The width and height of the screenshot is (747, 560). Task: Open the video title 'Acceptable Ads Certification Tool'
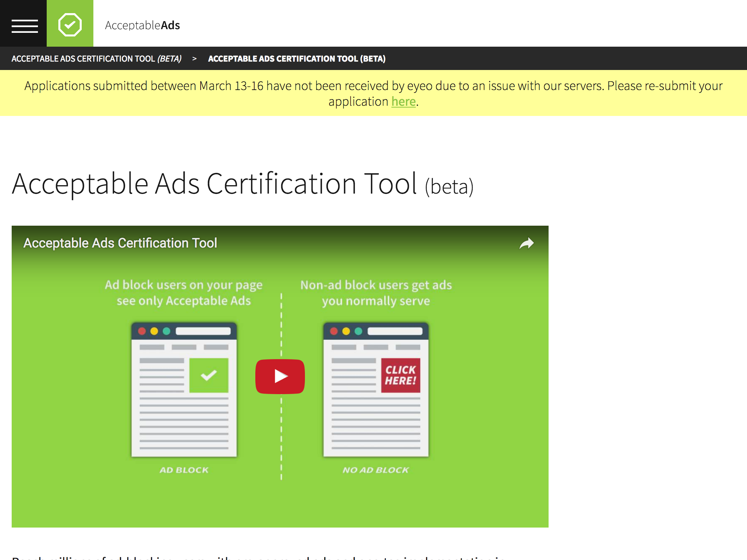coord(120,243)
